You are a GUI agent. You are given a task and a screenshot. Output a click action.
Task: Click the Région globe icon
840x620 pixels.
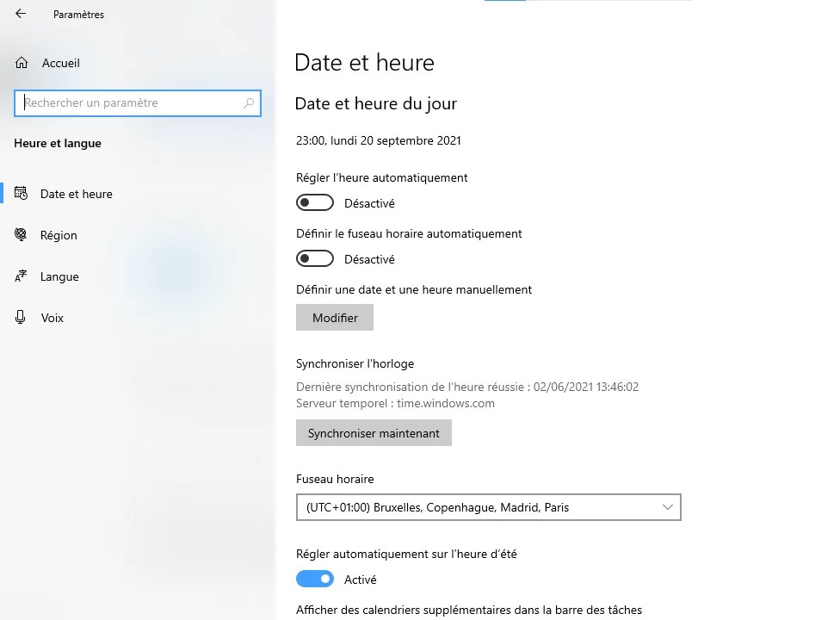coord(20,234)
